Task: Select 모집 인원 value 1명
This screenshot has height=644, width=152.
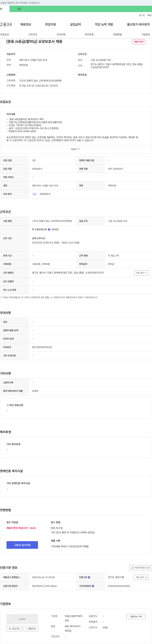Action: [x=34, y=160]
